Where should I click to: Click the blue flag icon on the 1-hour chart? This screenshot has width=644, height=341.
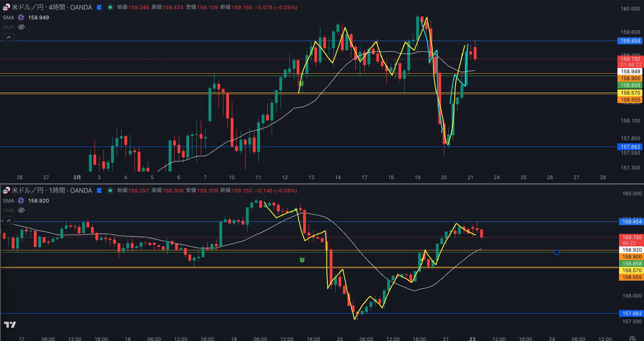point(99,190)
